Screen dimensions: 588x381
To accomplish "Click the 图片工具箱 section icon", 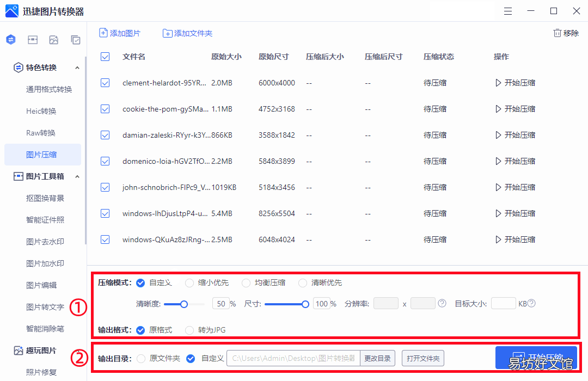I will coord(18,176).
